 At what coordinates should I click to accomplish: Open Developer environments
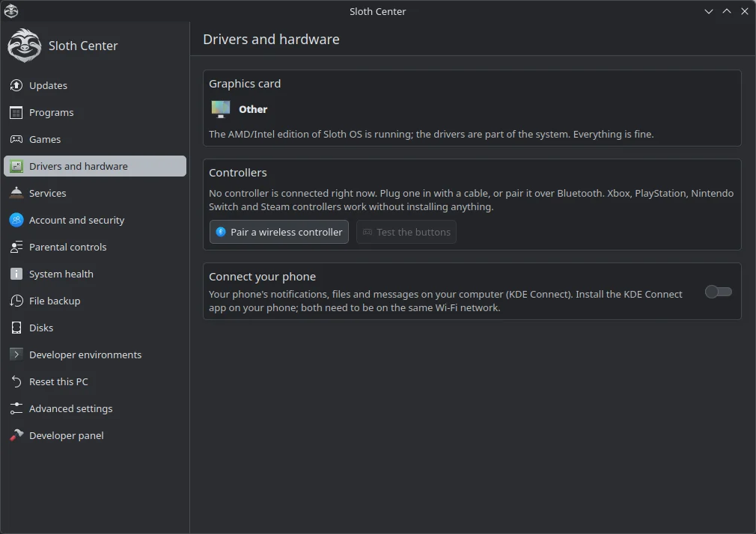coord(95,355)
